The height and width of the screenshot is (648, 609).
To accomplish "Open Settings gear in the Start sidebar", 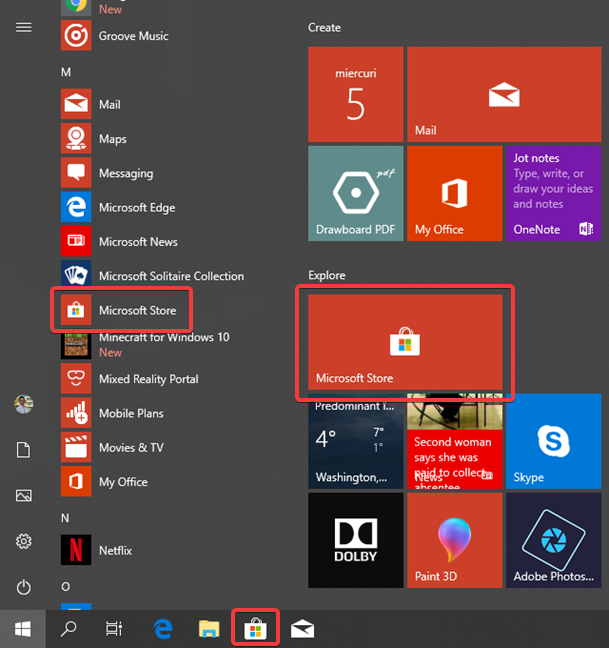I will (x=24, y=541).
